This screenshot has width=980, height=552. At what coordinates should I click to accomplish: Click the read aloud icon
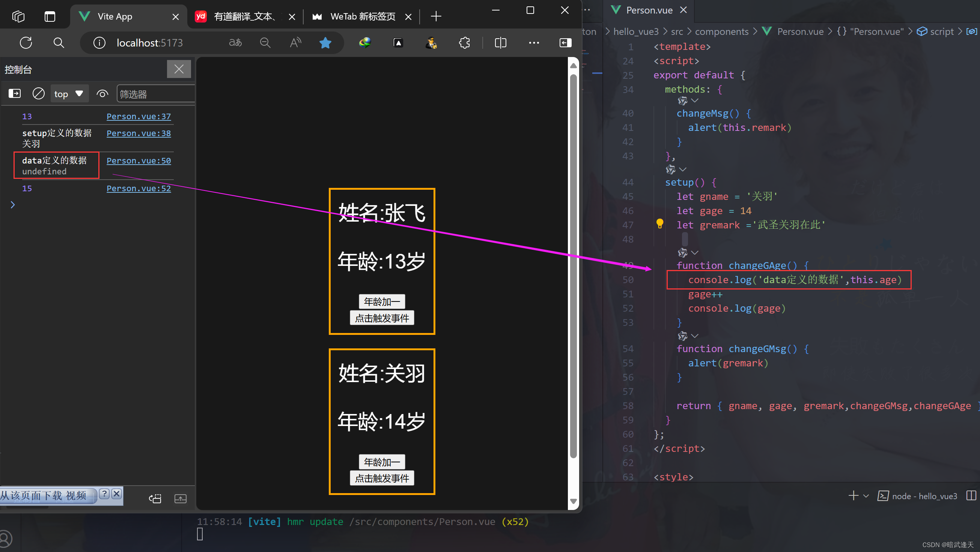[295, 43]
